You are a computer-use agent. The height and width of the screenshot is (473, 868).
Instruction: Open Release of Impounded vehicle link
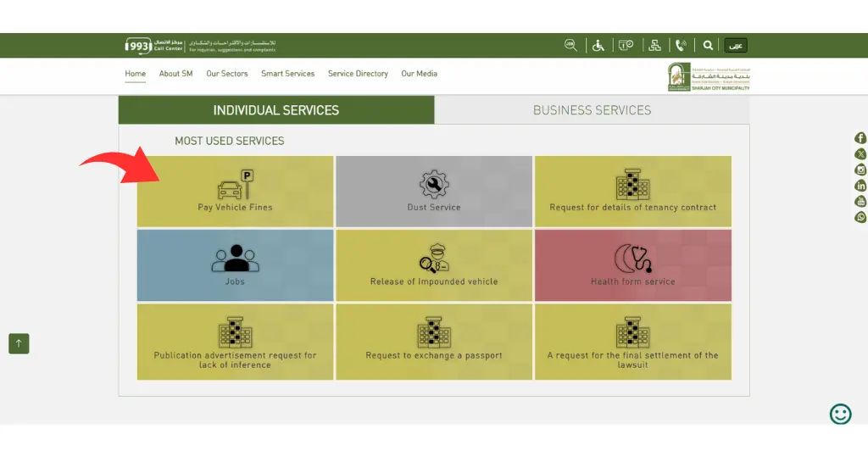434,281
